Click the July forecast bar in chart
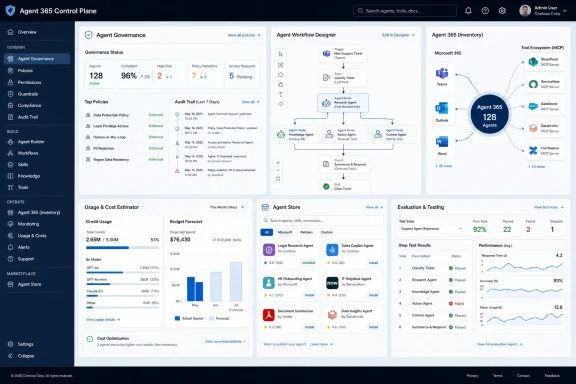 (x=236, y=281)
